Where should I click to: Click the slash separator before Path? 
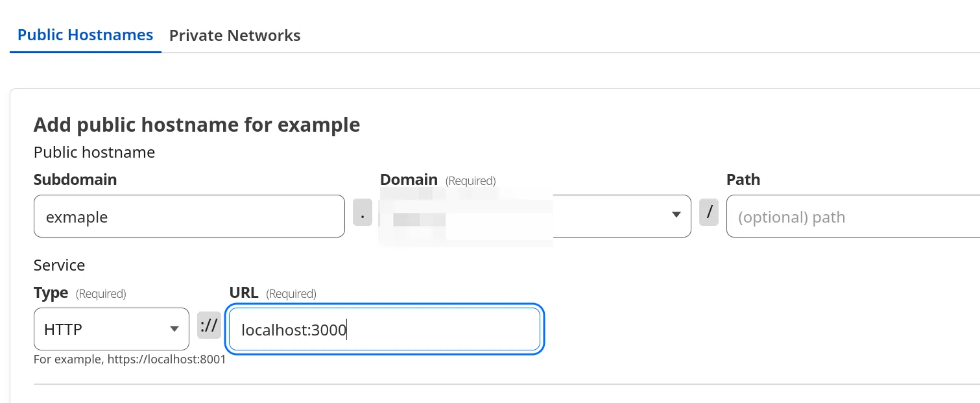coord(709,212)
